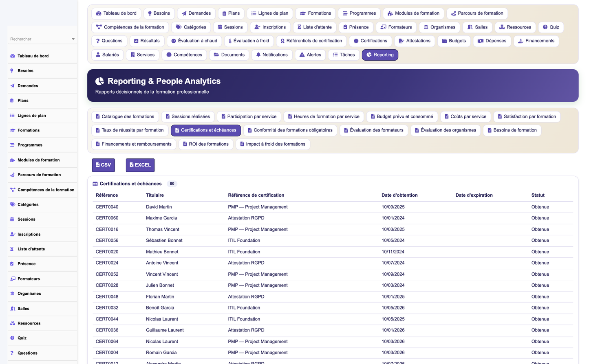Screen dimensions: 589x364
Task: Open Satisfaction par formation report
Action: (527, 116)
